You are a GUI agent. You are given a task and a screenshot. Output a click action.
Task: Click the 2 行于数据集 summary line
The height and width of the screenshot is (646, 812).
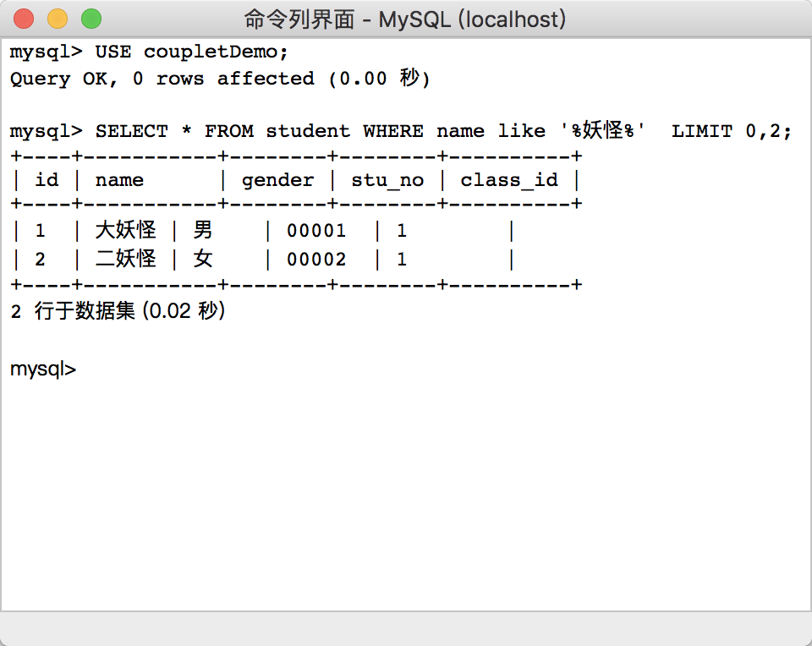point(117,311)
